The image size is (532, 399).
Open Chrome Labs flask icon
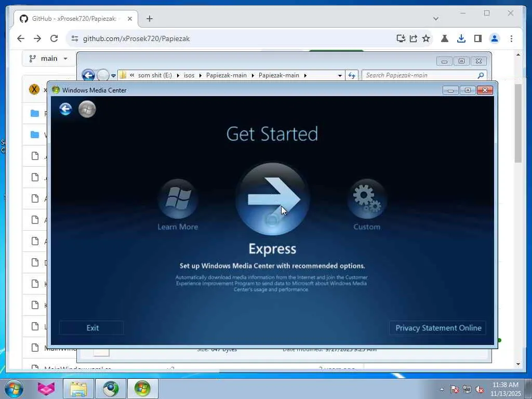click(x=445, y=38)
